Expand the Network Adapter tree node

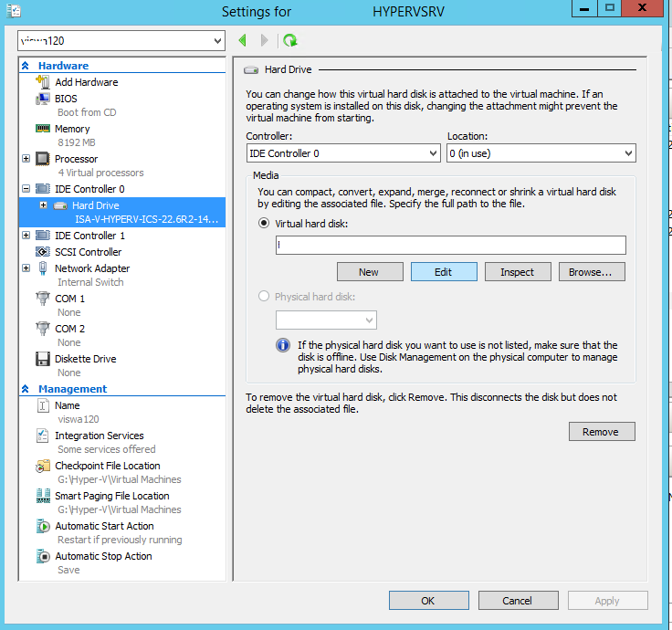pos(26,268)
